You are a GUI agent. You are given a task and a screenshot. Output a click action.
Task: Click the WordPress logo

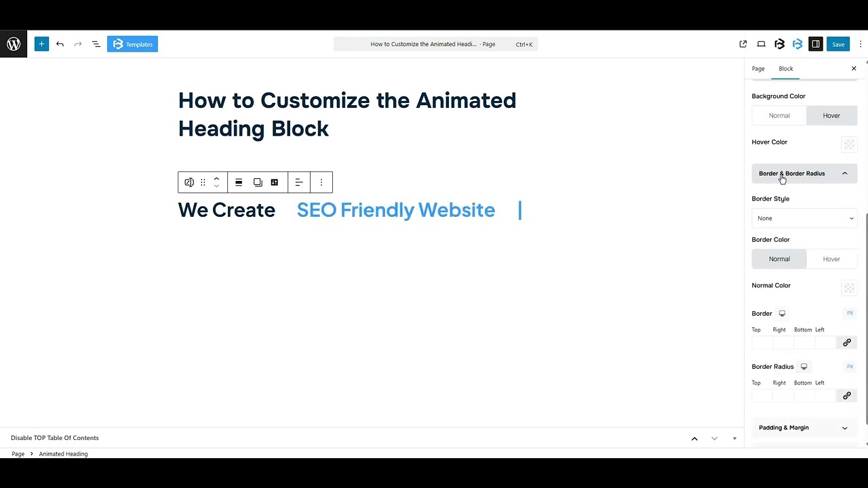point(14,44)
